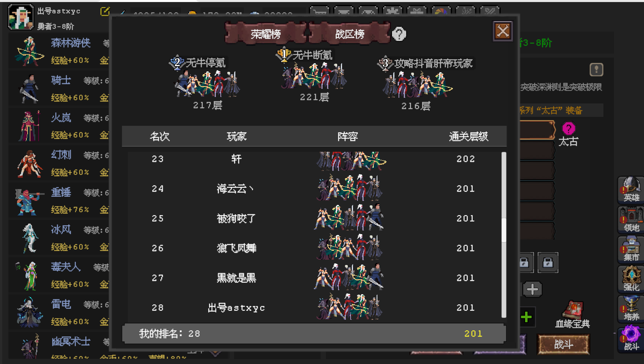Image resolution: width=644 pixels, height=364 pixels.
Task: Click the green plus add button
Action: pos(526,317)
